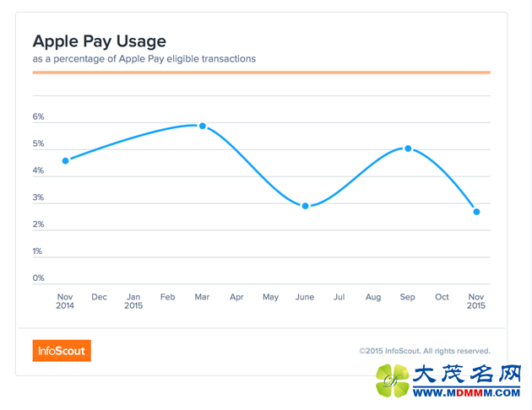This screenshot has height=410, width=532.
Task: Click the "1%" y-axis label
Action: [x=37, y=251]
